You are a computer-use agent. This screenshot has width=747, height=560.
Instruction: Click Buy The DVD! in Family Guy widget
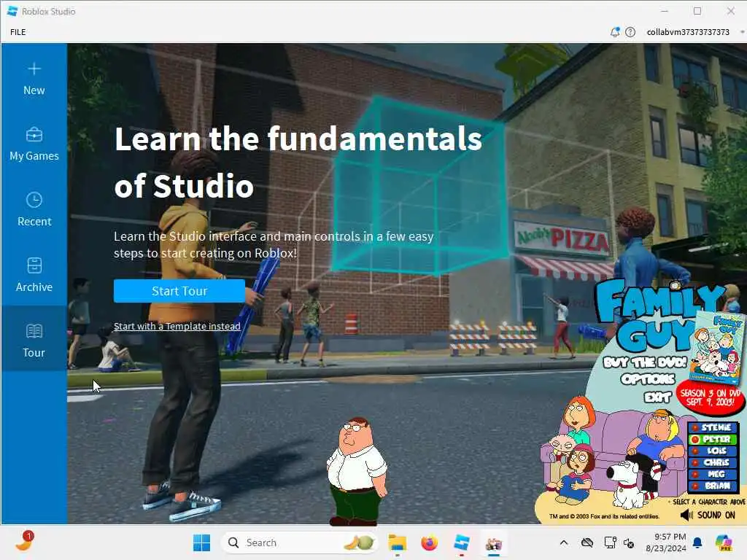click(x=645, y=362)
